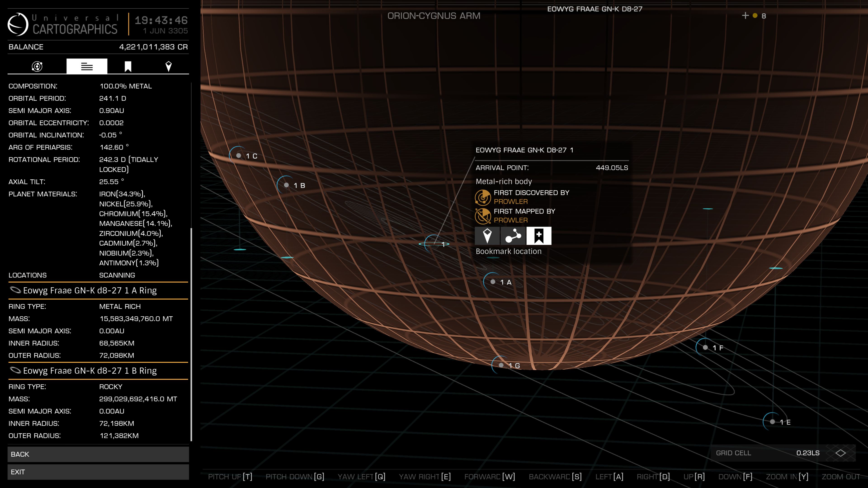Click the Metal-rich body label
This screenshot has width=868, height=488.
click(504, 181)
